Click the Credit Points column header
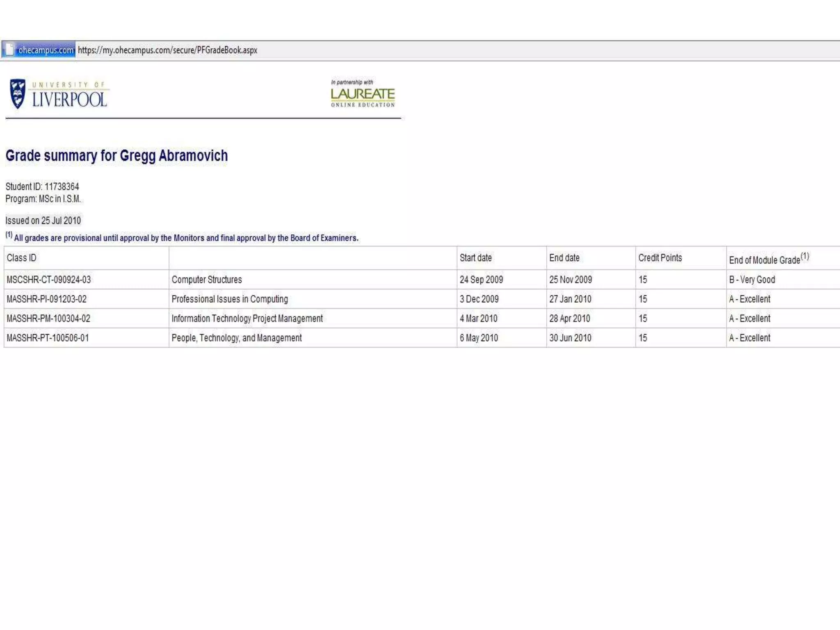Image resolution: width=840 pixels, height=630 pixels. [660, 258]
